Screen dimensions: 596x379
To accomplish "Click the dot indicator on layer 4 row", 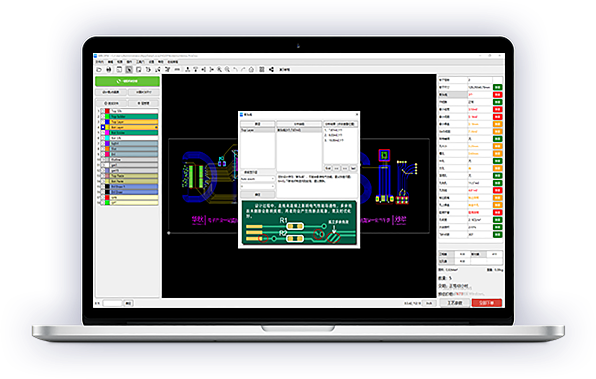I will click(156, 127).
